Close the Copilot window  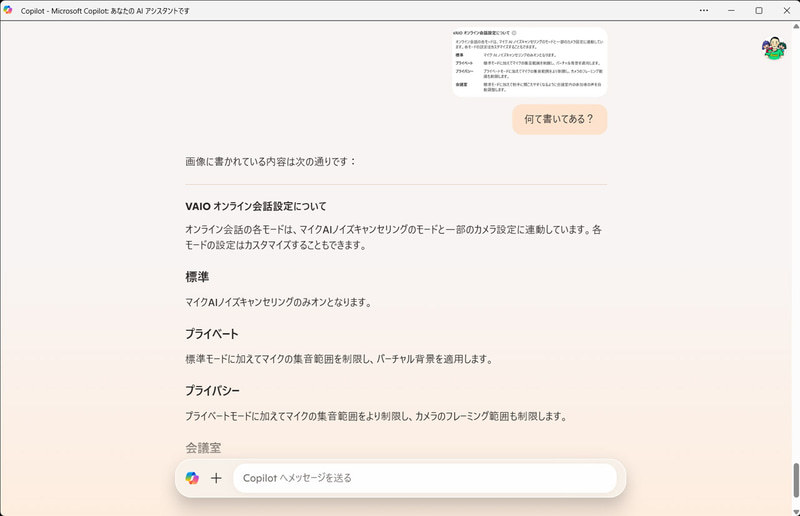786,10
